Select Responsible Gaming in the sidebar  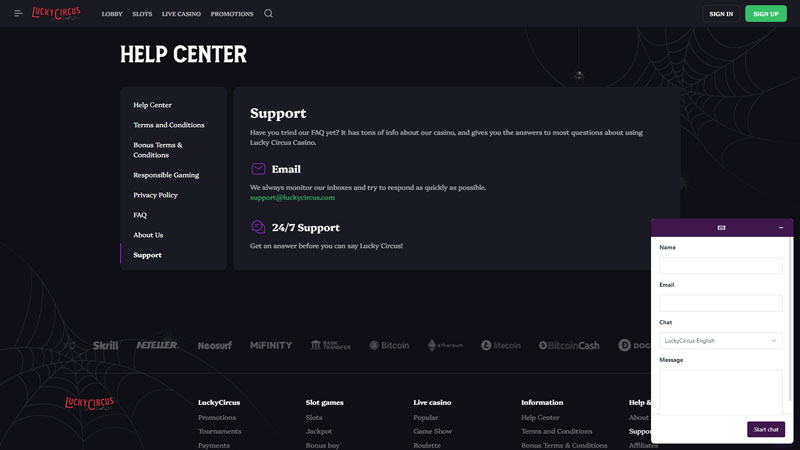(166, 175)
